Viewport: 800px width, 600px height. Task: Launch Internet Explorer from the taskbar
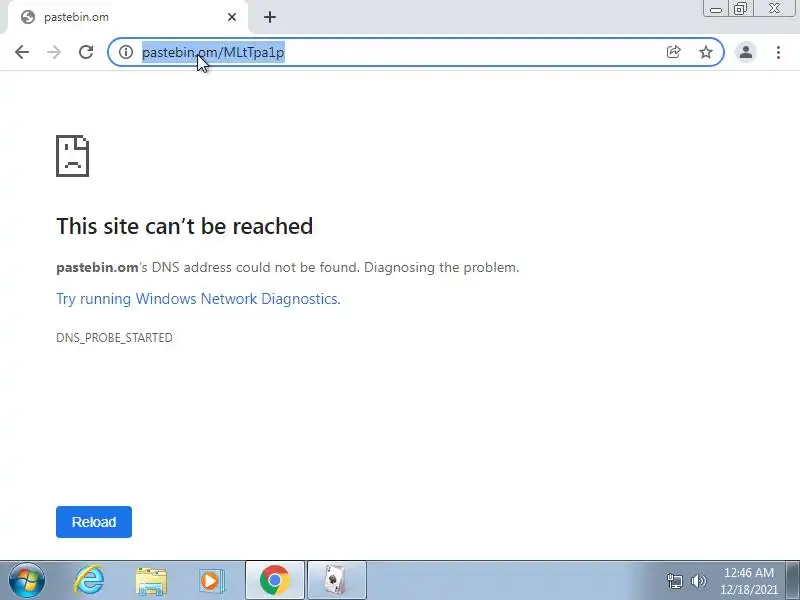pos(89,580)
